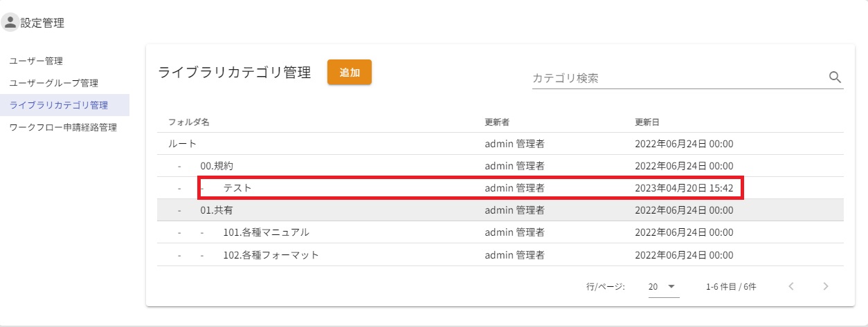Screen dimensions: 868x327
Task: Click the フォルダ名 column header
Action: 189,122
